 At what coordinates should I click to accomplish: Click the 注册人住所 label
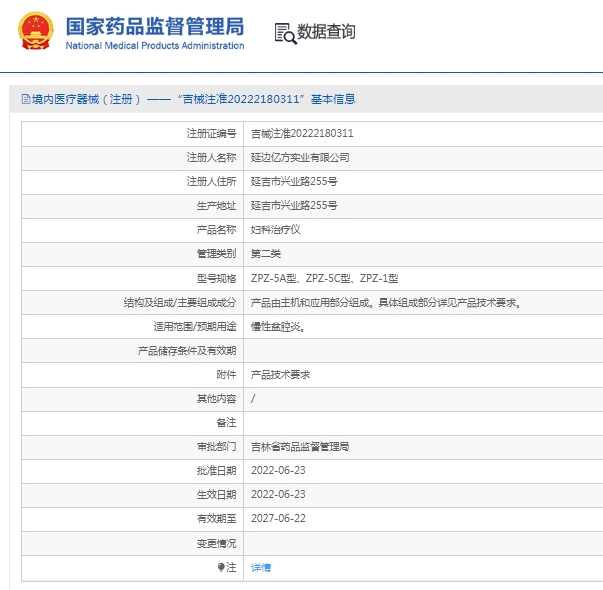pos(212,181)
